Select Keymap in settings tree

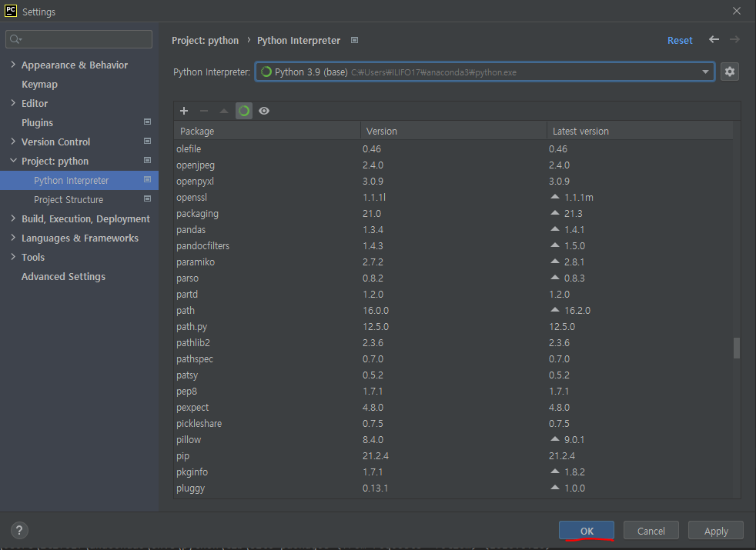click(x=39, y=85)
